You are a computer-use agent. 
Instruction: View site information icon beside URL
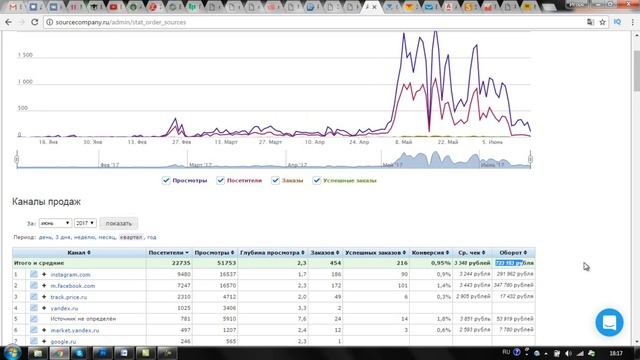(x=49, y=22)
